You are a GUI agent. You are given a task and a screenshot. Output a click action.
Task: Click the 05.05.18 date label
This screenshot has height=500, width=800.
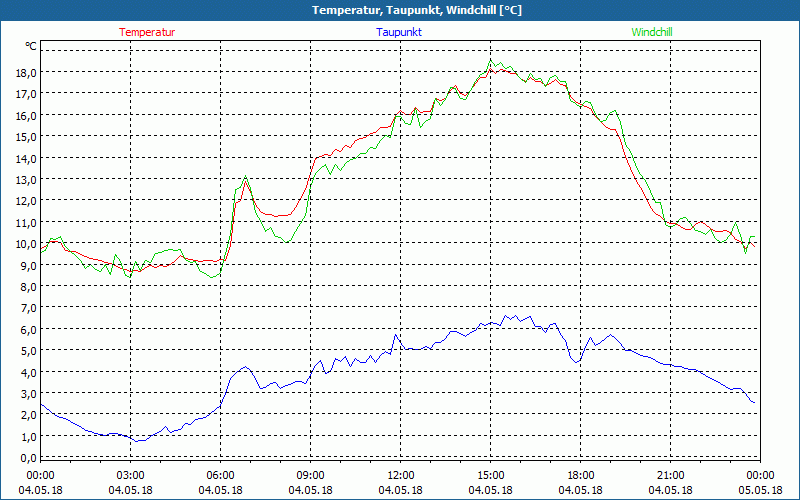pyautogui.click(x=761, y=490)
